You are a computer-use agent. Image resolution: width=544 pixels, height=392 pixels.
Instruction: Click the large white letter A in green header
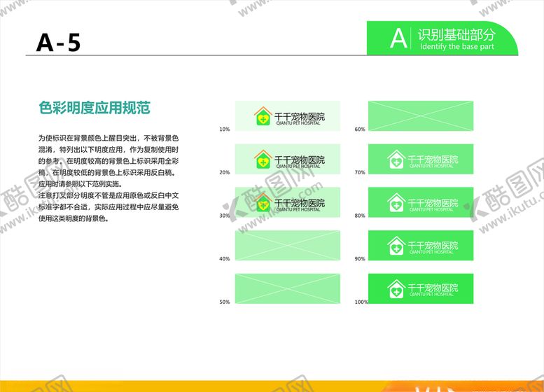coord(398,38)
